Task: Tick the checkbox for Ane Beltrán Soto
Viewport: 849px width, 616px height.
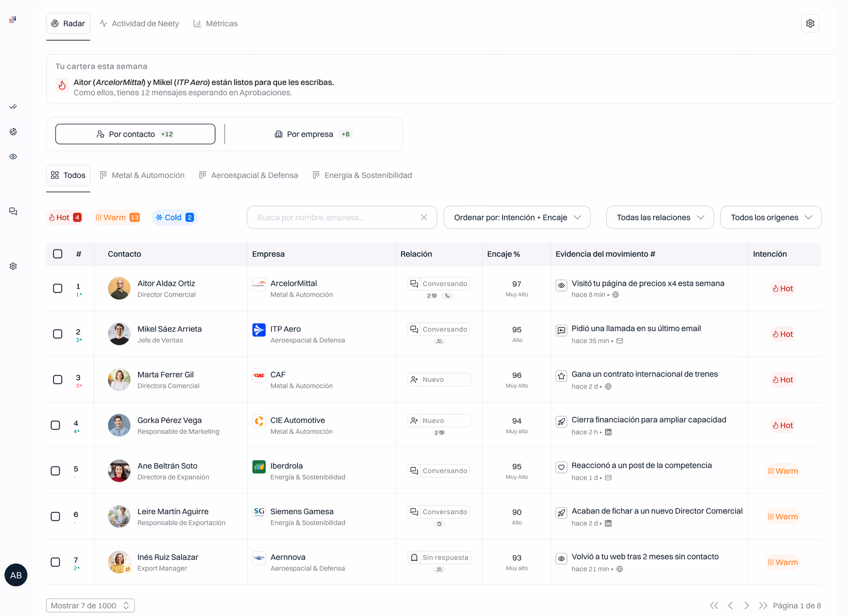Action: (x=55, y=471)
